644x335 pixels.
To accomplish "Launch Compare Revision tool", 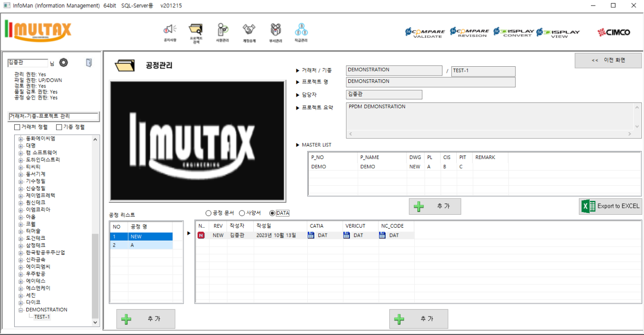I will [469, 32].
